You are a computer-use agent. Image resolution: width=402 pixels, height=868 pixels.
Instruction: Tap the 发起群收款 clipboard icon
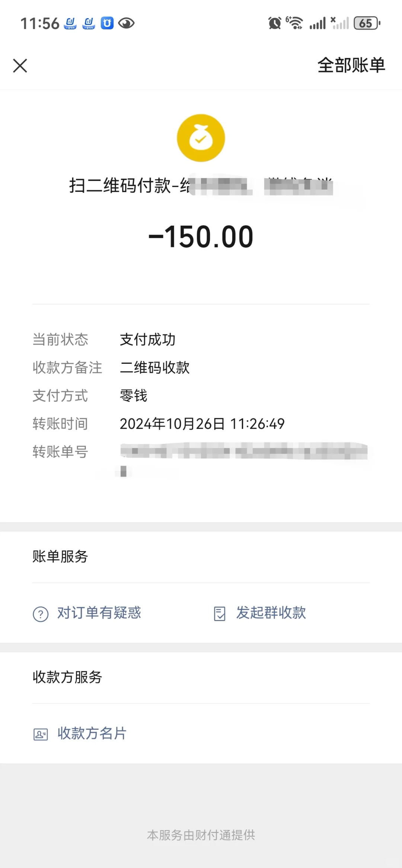point(220,614)
